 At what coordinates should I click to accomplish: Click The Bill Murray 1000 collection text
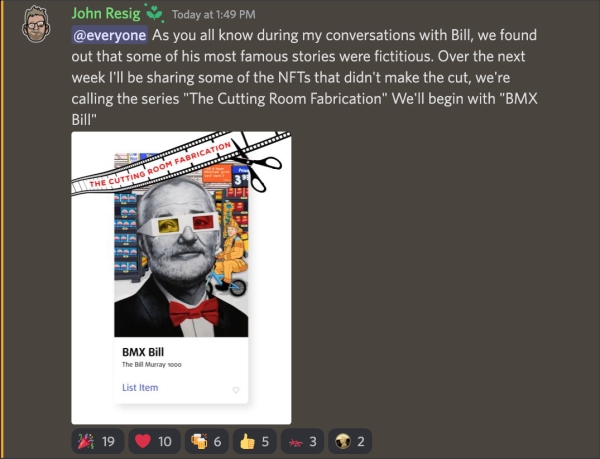click(x=152, y=365)
